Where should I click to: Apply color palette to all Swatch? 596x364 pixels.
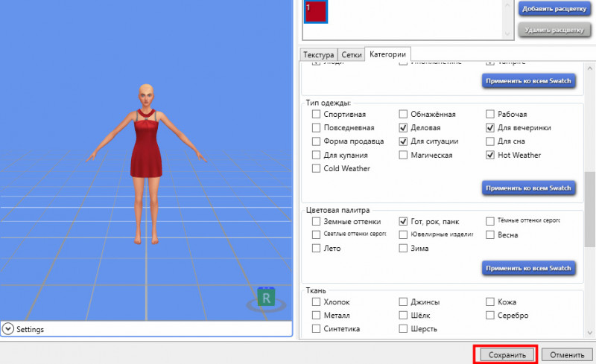[x=528, y=268]
